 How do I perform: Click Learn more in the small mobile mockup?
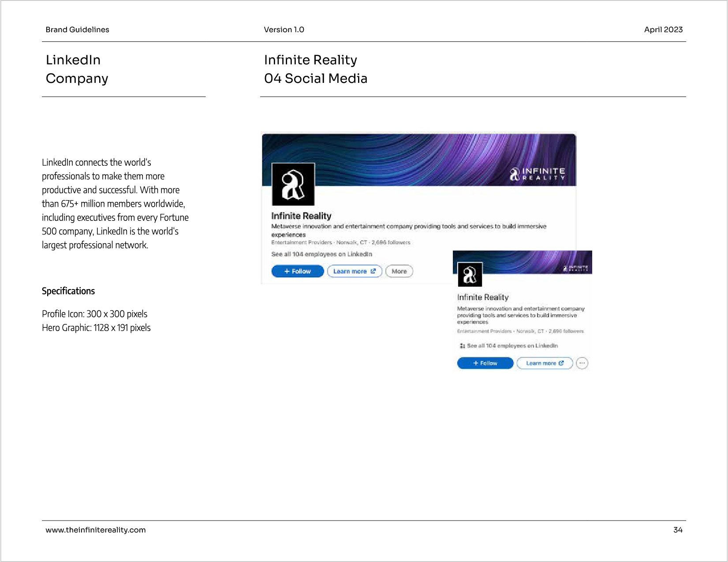pyautogui.click(x=545, y=363)
